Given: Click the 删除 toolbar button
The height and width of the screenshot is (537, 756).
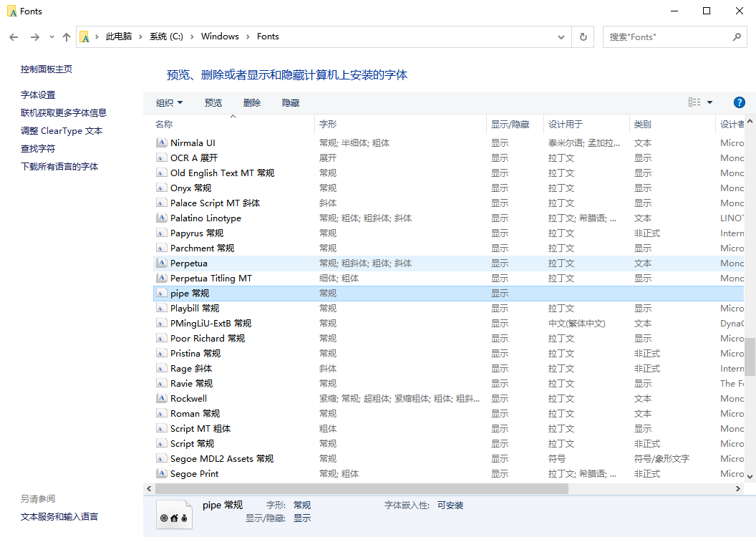Looking at the screenshot, I should pyautogui.click(x=252, y=102).
